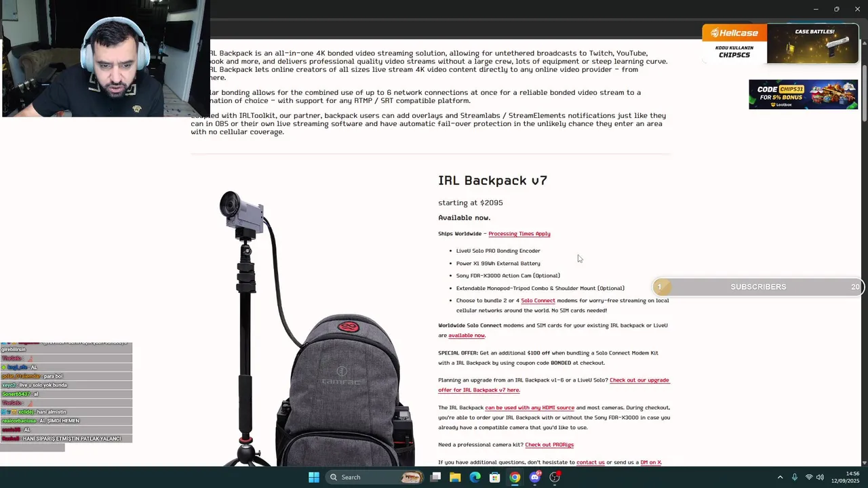Open Microsoft Store from the taskbar
868x488 pixels.
tap(495, 477)
